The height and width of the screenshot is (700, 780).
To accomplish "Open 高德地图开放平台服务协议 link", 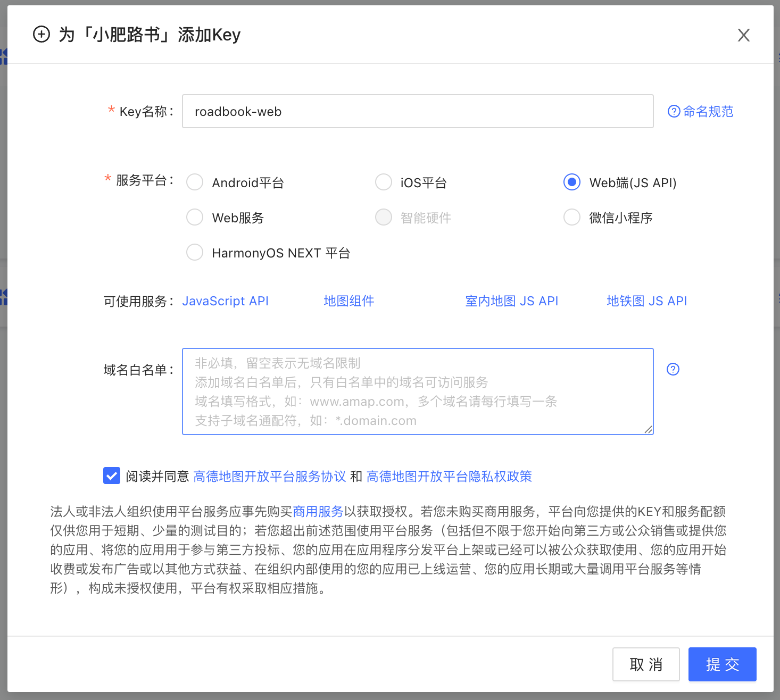I will [x=270, y=477].
